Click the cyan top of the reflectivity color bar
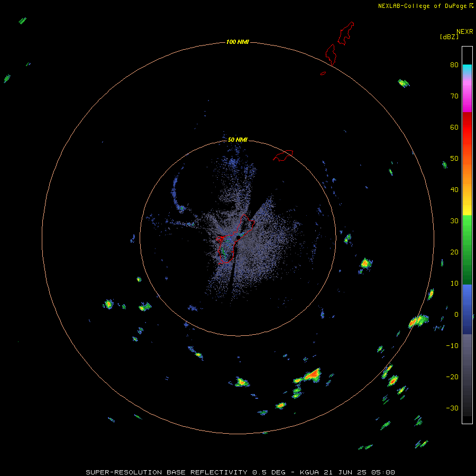Image resolution: width=476 pixels, height=476 pixels. (467, 68)
